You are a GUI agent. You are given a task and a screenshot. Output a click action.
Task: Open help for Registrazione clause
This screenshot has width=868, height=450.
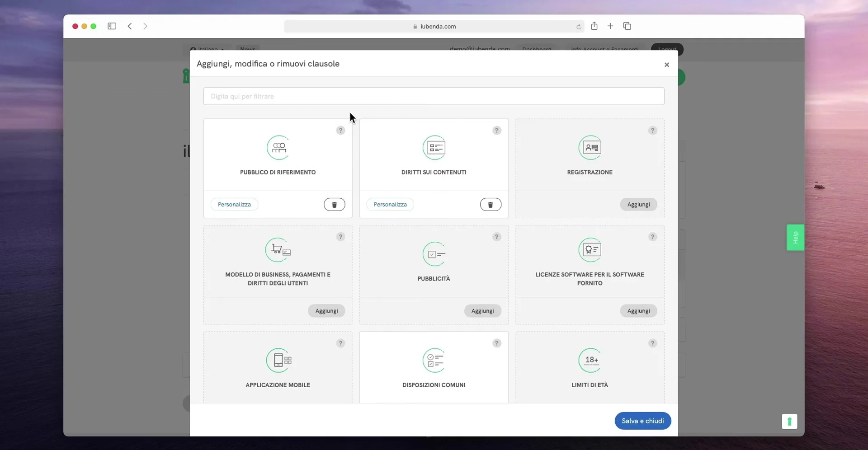pos(653,131)
